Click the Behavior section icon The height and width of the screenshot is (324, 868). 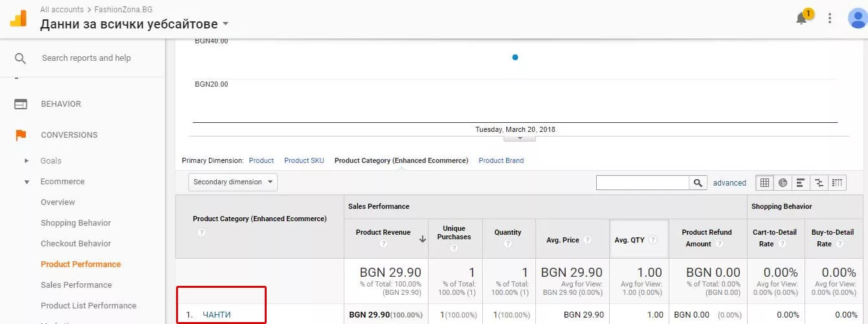21,103
